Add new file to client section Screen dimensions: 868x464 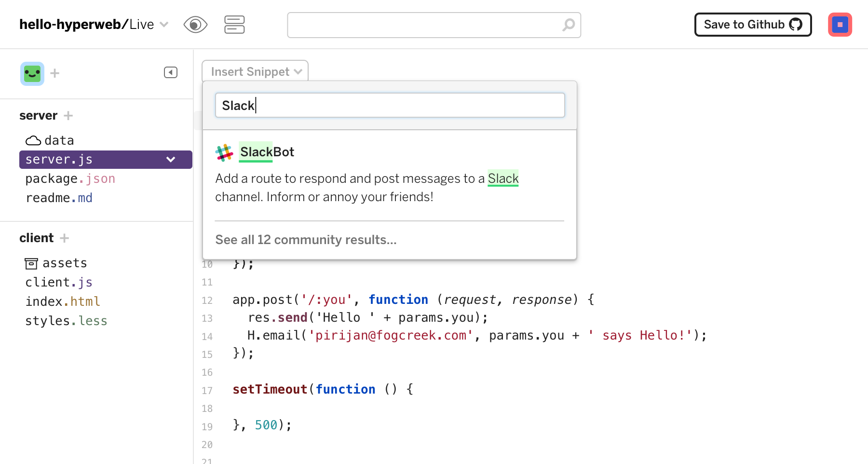pos(65,238)
